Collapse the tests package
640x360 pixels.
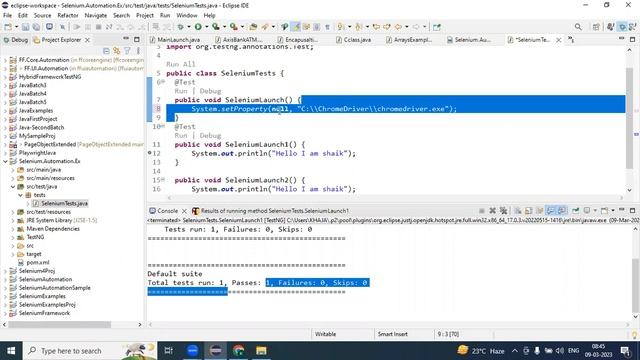tap(20, 195)
